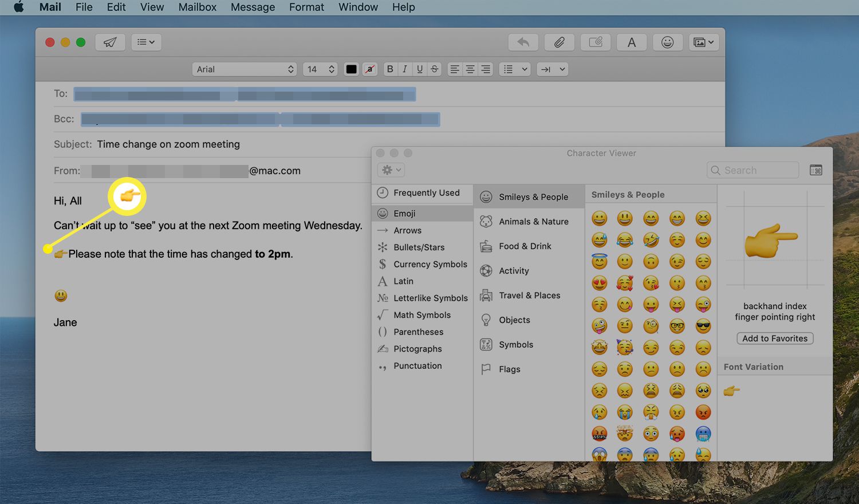Click the email text "Hi, All"
The height and width of the screenshot is (504, 859).
(x=68, y=201)
